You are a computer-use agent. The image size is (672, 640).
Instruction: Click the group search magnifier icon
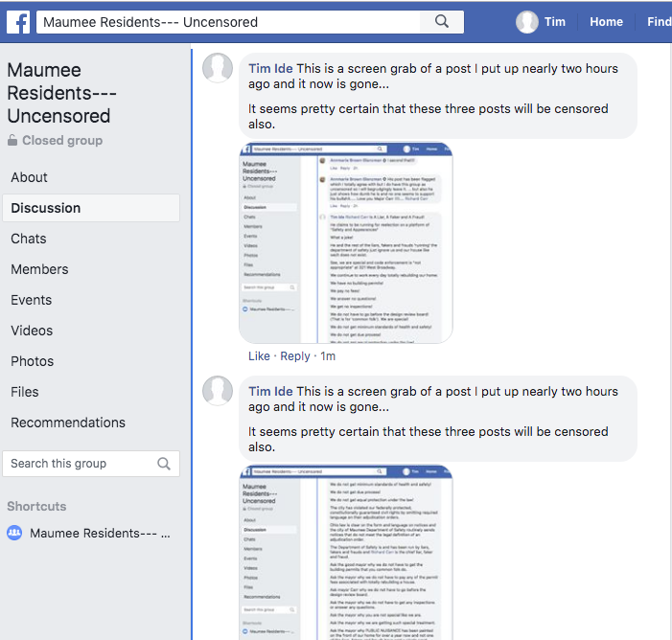tap(164, 464)
